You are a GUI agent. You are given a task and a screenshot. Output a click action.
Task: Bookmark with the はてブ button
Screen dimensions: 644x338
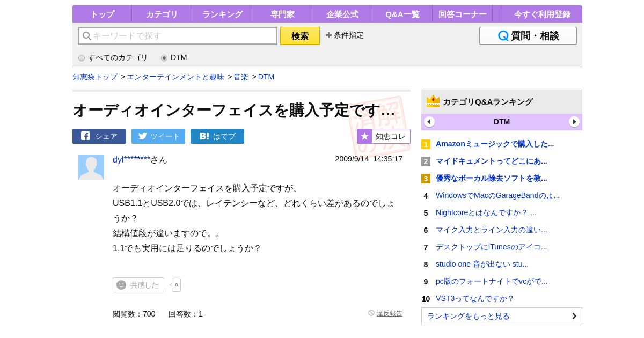pos(217,136)
